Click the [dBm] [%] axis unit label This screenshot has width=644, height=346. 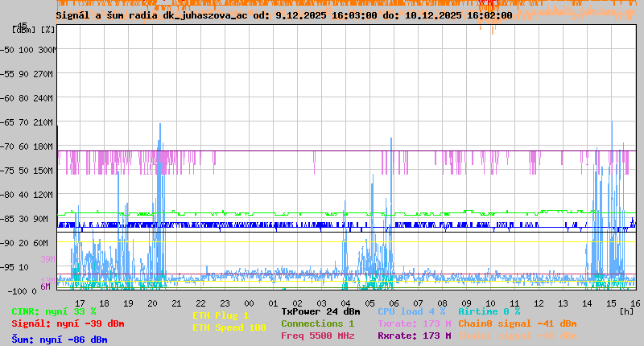click(x=34, y=30)
